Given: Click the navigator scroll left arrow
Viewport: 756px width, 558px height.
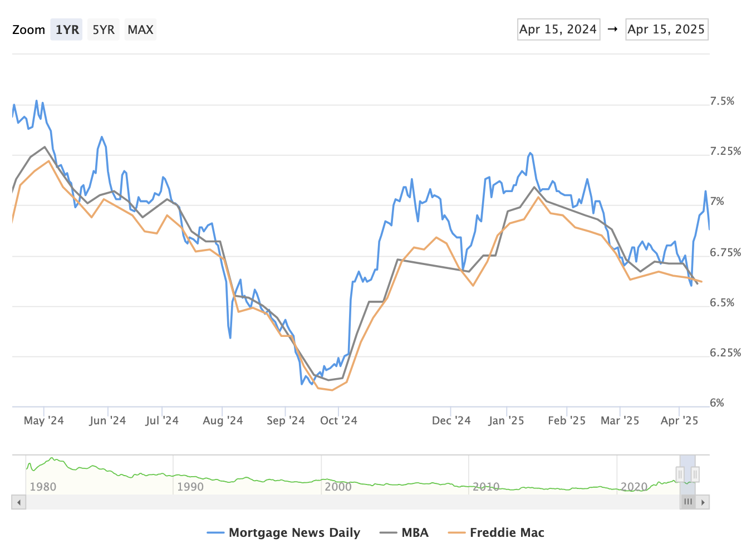Looking at the screenshot, I should click(x=19, y=502).
